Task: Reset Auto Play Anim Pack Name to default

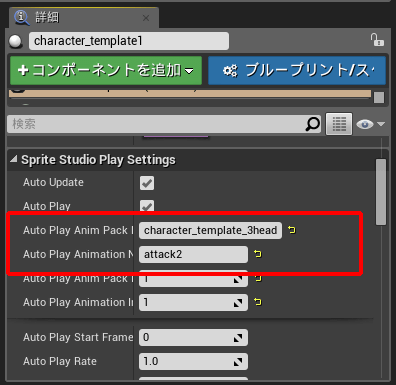Action: pos(292,230)
